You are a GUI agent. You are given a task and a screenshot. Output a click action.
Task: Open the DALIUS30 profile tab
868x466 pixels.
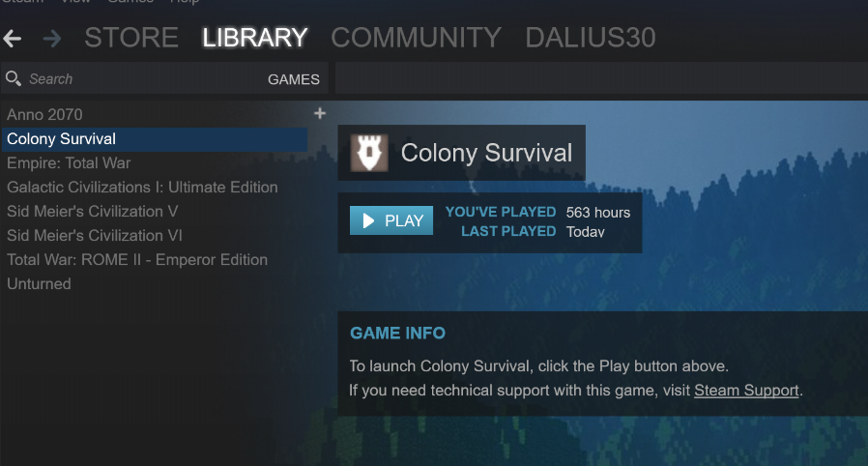point(591,38)
